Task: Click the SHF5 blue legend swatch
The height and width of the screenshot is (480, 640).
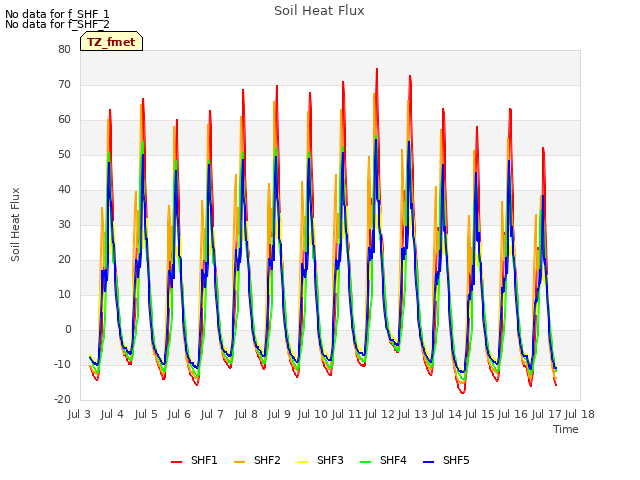Action: point(429,461)
